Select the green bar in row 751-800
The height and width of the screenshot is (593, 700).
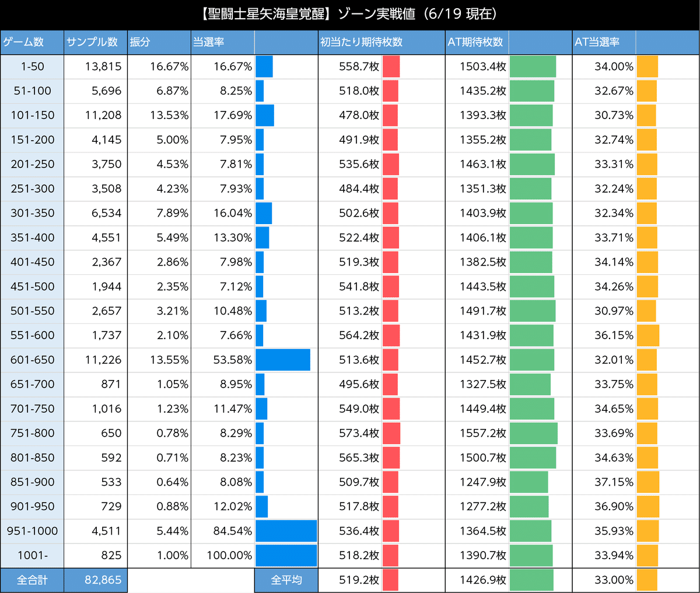533,433
